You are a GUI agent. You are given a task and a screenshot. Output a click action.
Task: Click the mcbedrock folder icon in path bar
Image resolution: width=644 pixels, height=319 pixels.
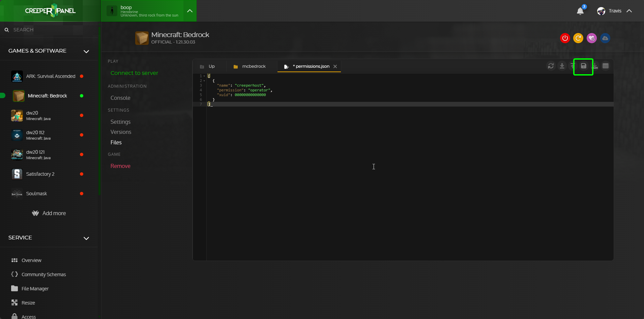236,67
